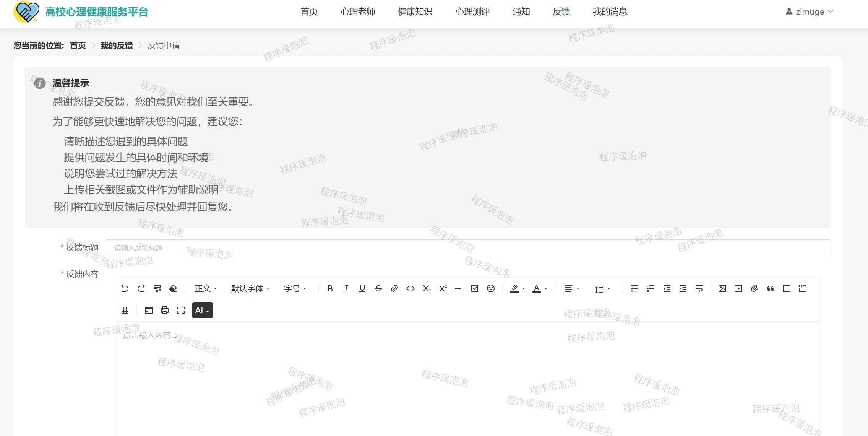Screen dimensions: 868x436
Task: Open the 心理测评 menu item
Action: click(472, 11)
